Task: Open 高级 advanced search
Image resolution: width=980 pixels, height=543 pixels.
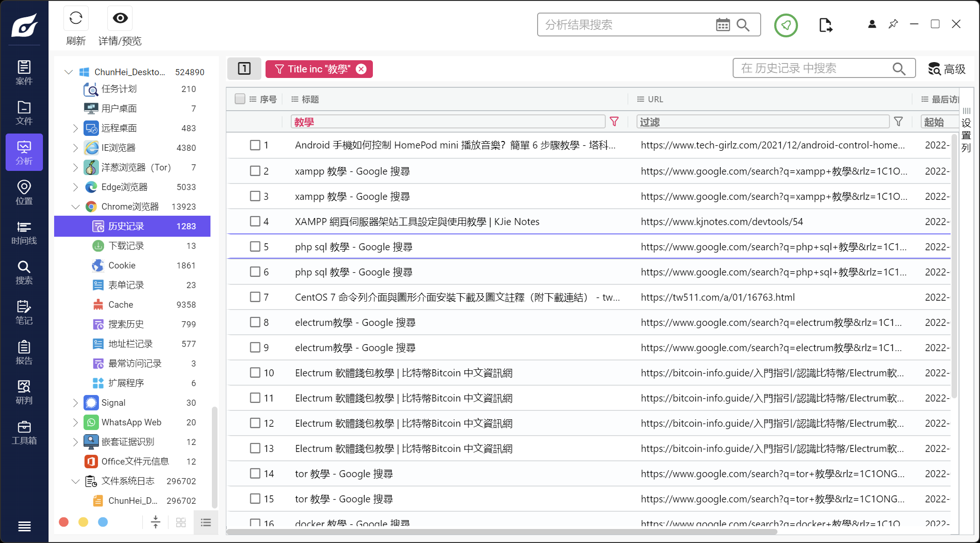Action: click(946, 69)
